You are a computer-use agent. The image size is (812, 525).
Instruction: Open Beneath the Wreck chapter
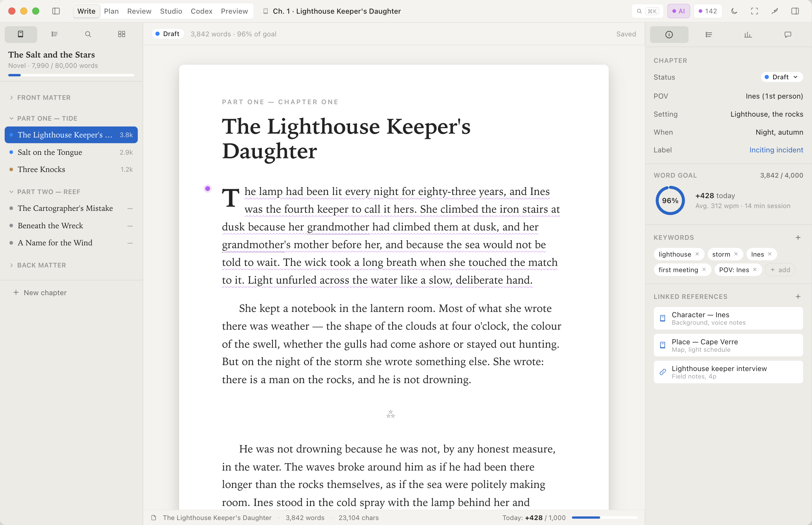point(71,226)
